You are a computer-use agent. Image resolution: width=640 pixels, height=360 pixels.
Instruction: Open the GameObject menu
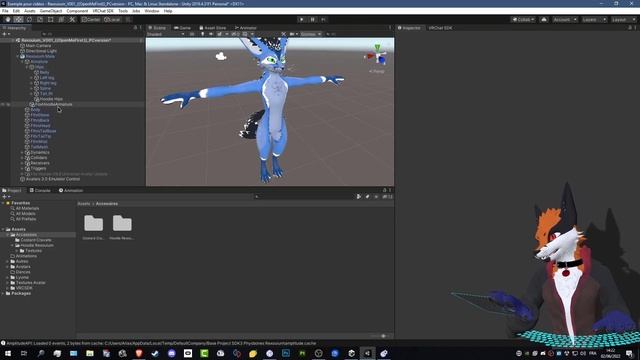51,11
